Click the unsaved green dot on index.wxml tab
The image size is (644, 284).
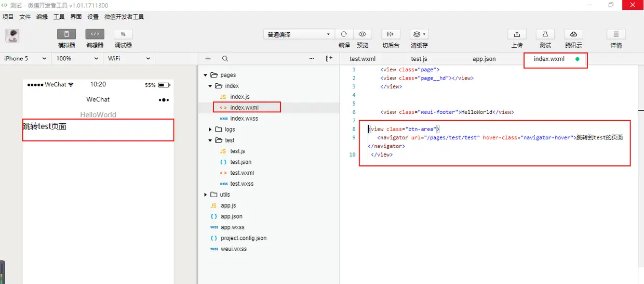coord(577,59)
